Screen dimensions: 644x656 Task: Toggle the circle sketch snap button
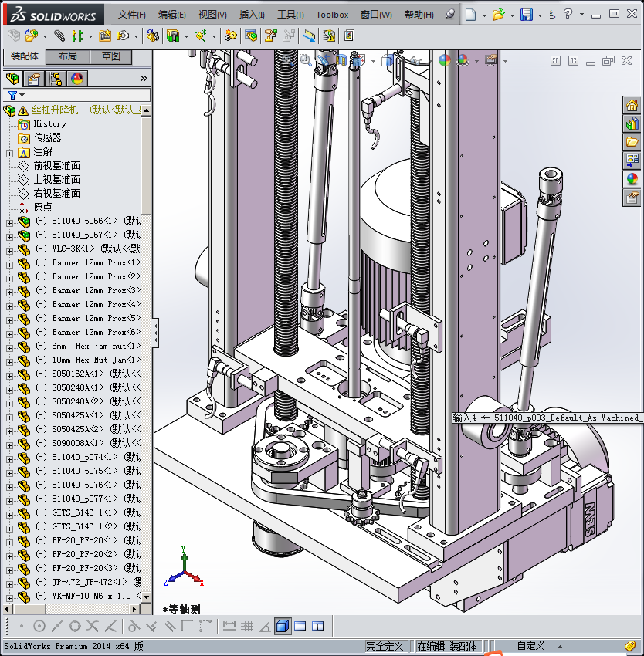[39, 626]
